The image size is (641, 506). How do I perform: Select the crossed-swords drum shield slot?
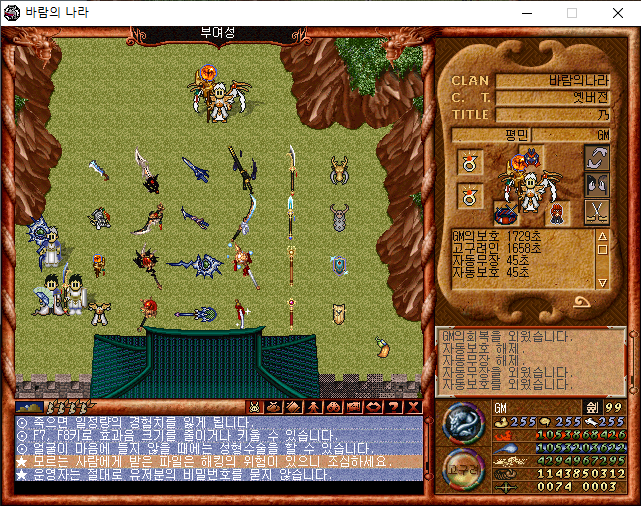tap(507, 213)
